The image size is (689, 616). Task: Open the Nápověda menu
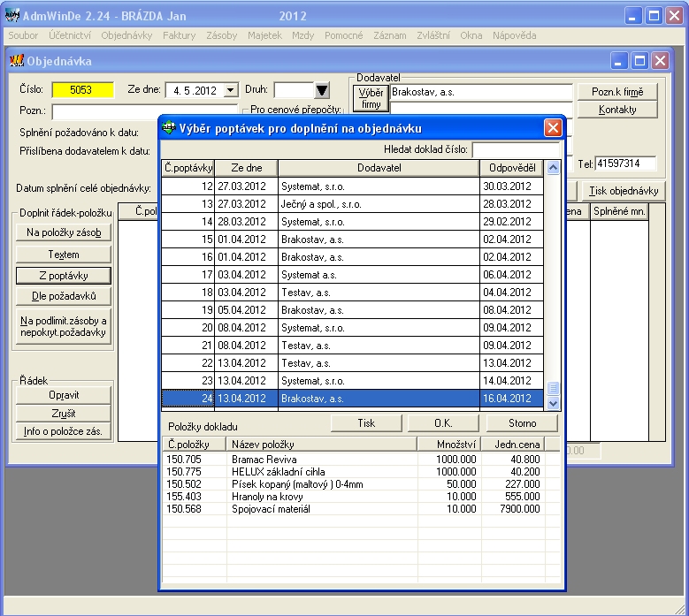[514, 35]
